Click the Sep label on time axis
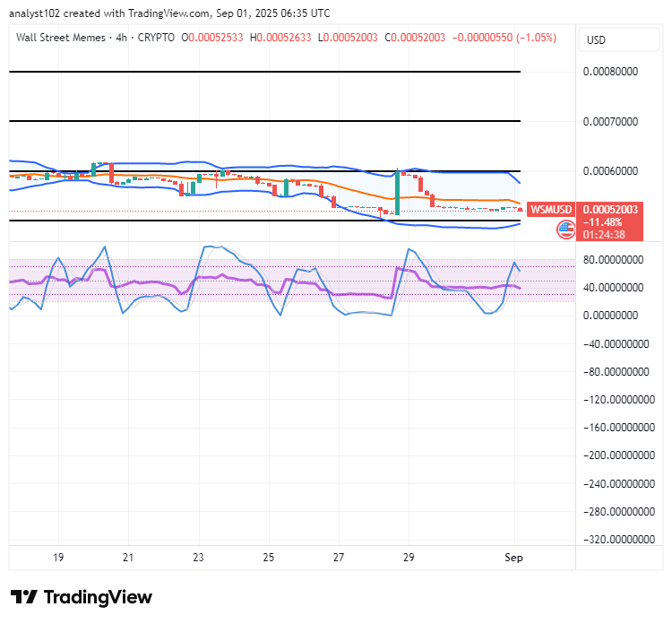The height and width of the screenshot is (624, 672). coord(513,558)
